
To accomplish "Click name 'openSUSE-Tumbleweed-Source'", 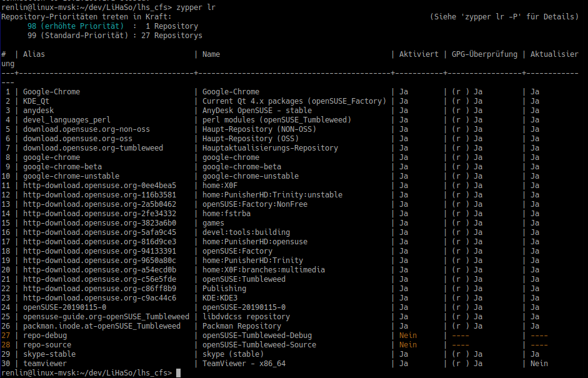I will (x=259, y=345).
